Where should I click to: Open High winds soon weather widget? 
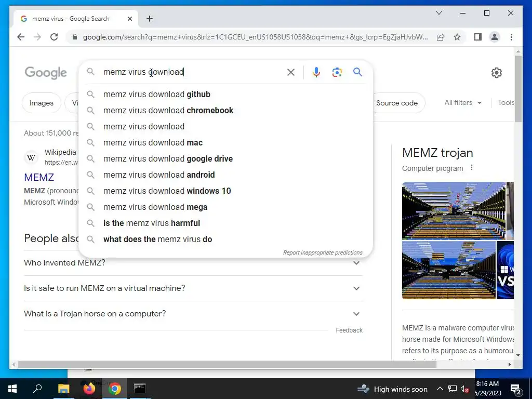[393, 389]
